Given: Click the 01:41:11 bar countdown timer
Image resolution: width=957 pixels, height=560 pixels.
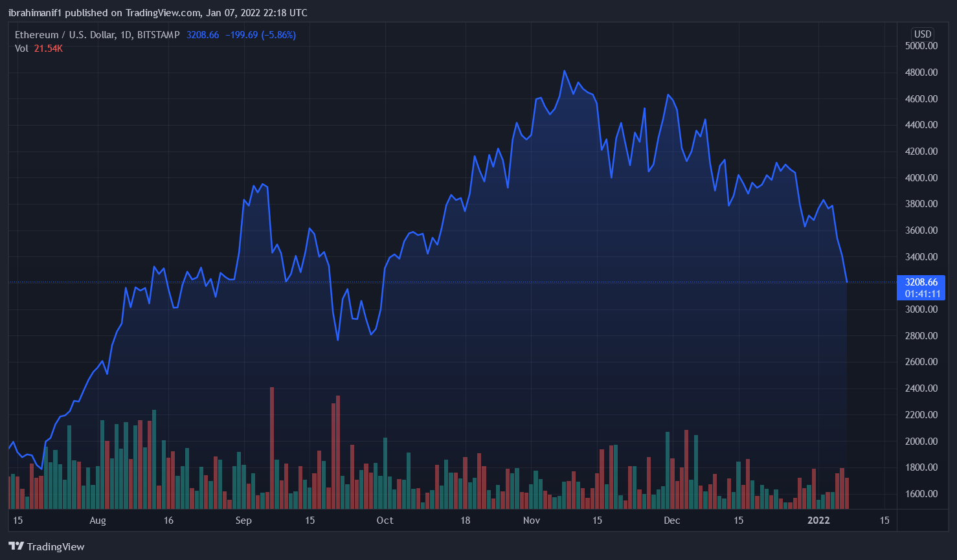Looking at the screenshot, I should tap(922, 294).
